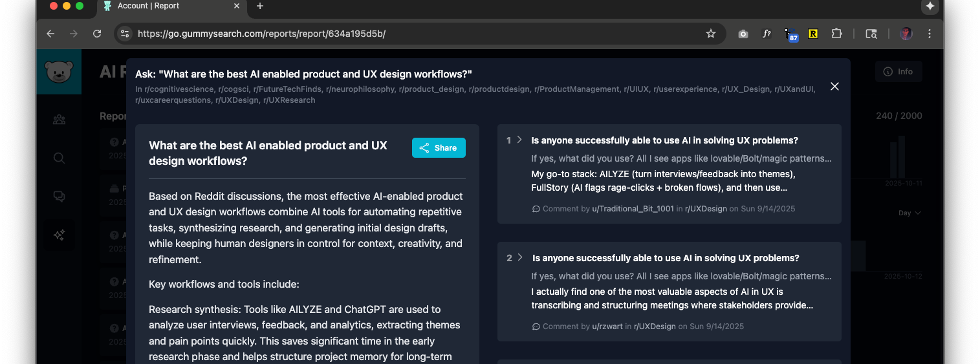Select the Account | Report tab

click(x=171, y=6)
